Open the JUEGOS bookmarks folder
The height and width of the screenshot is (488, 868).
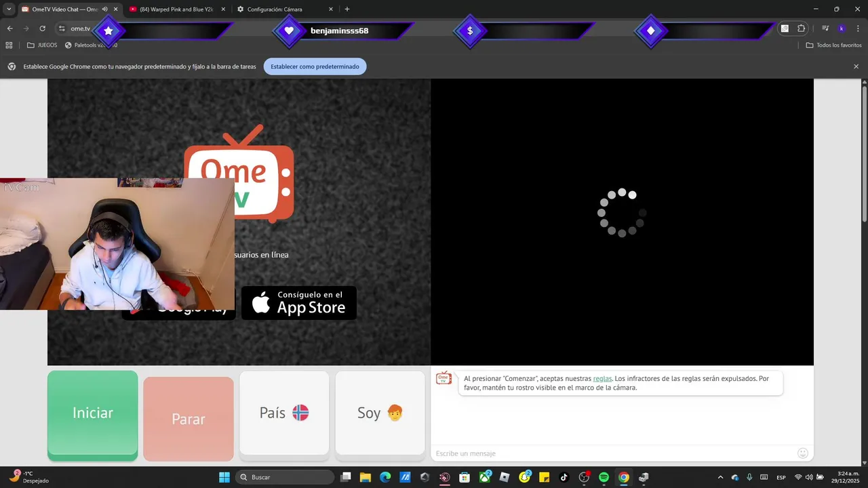42,45
